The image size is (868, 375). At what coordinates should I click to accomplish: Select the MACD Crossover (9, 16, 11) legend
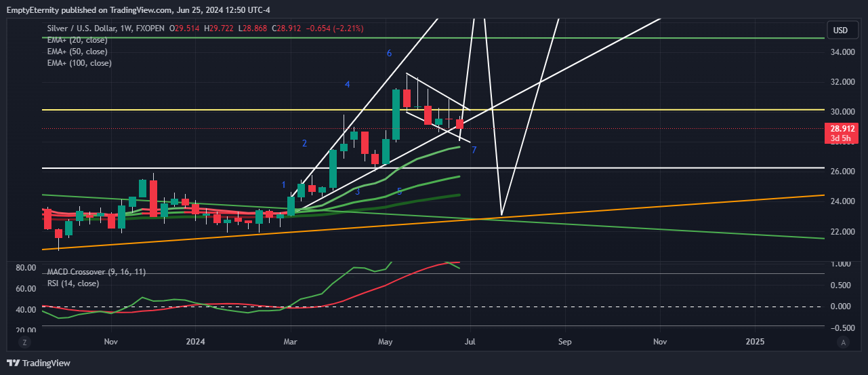tap(96, 272)
